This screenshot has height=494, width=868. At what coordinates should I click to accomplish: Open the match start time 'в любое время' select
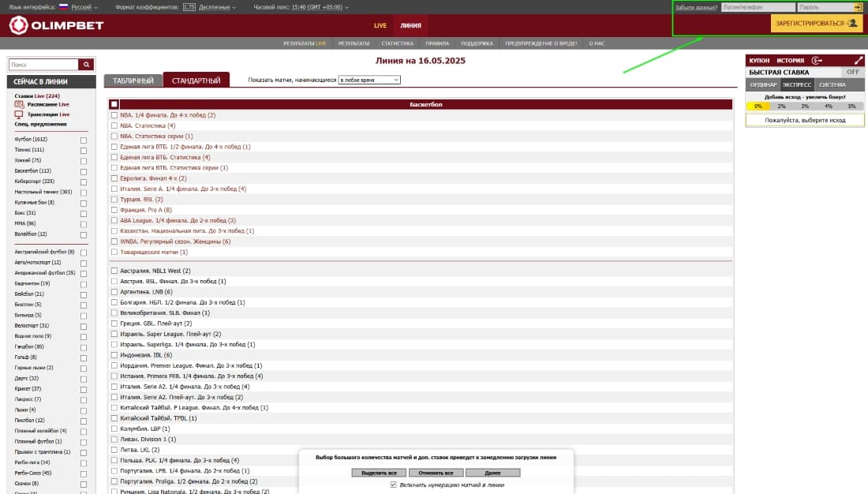coord(369,80)
